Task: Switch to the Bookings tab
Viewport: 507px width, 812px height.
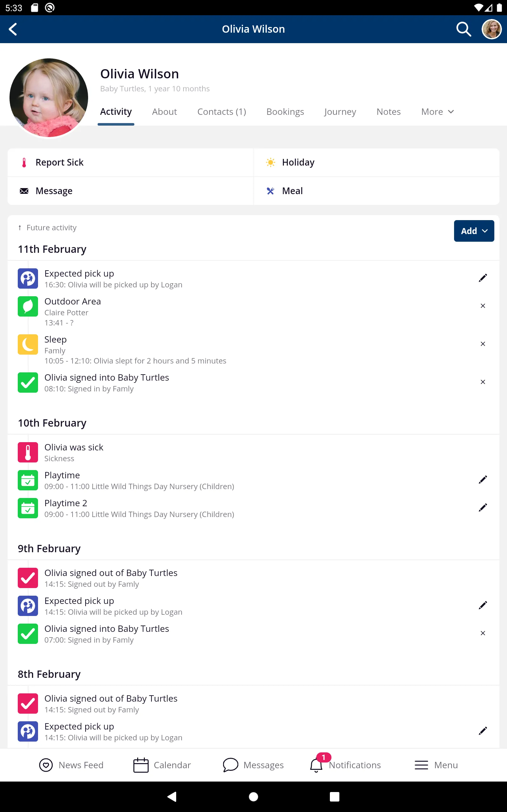Action: 285,112
